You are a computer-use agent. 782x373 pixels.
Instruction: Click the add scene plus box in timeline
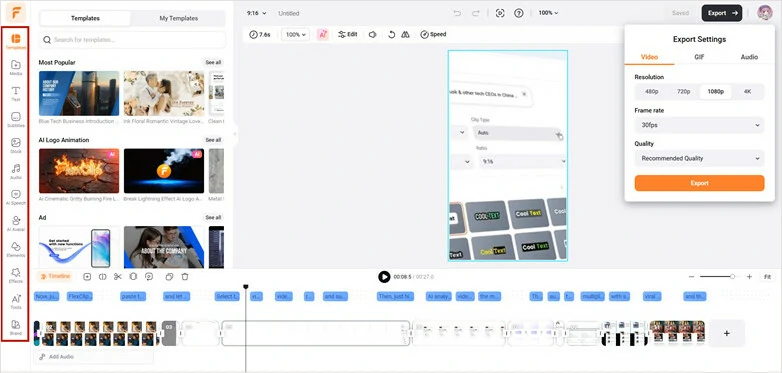click(x=727, y=333)
